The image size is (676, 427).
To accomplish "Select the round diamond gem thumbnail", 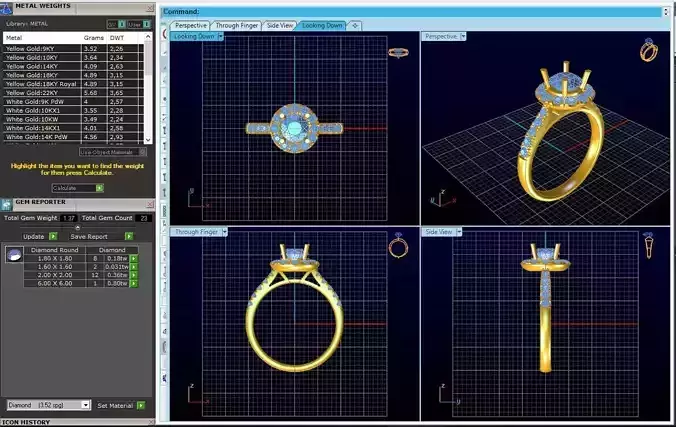I will pyautogui.click(x=14, y=255).
